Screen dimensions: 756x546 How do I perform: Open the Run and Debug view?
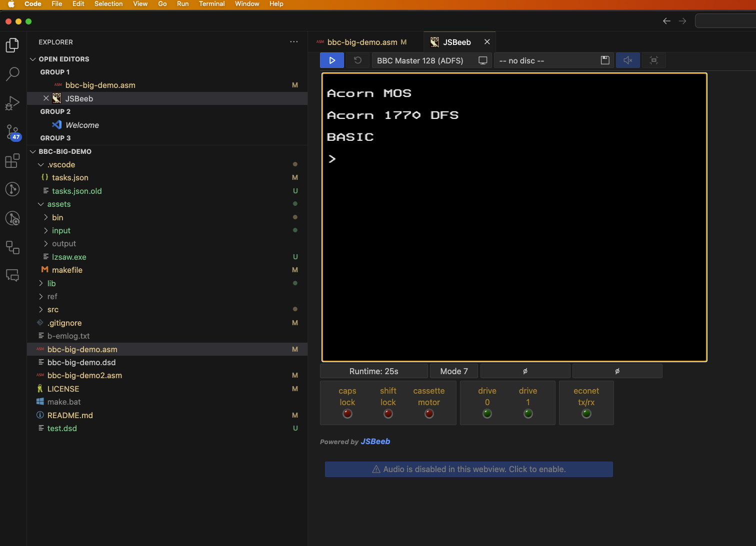coord(12,103)
